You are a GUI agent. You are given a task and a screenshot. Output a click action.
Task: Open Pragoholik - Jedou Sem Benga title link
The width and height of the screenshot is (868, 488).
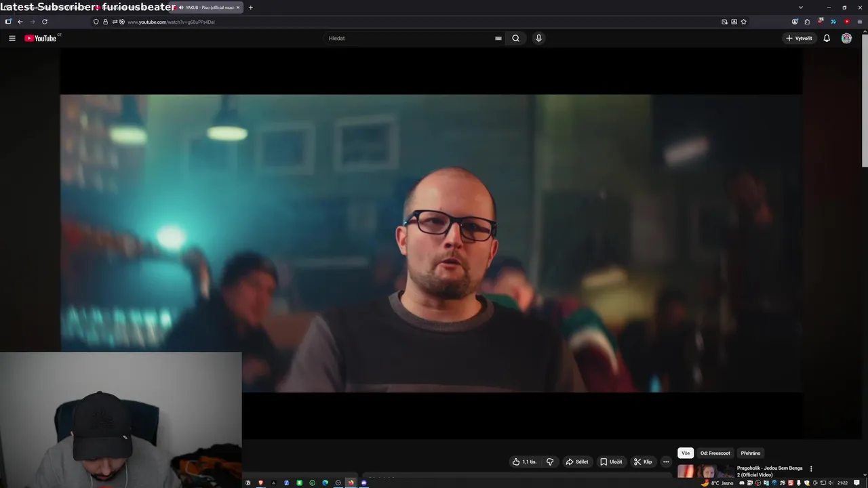point(770,471)
